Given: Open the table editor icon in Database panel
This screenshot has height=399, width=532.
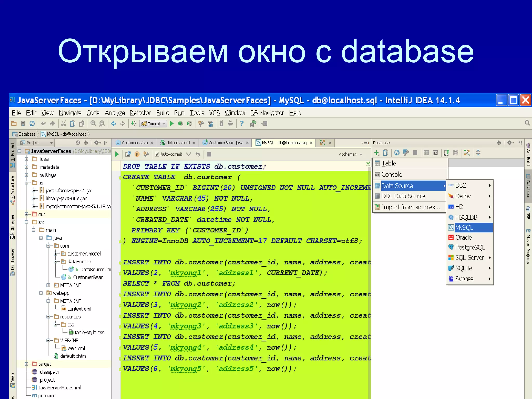Looking at the screenshot, I should tap(426, 153).
